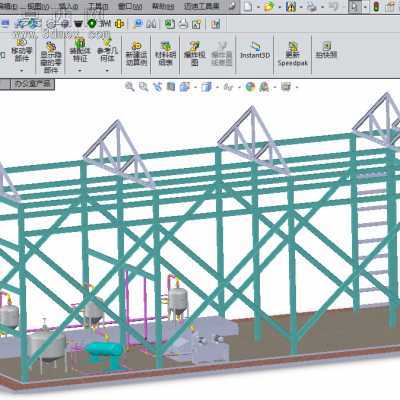Create New Motion Study (新建运动算例)
400x400 pixels.
coord(136,54)
